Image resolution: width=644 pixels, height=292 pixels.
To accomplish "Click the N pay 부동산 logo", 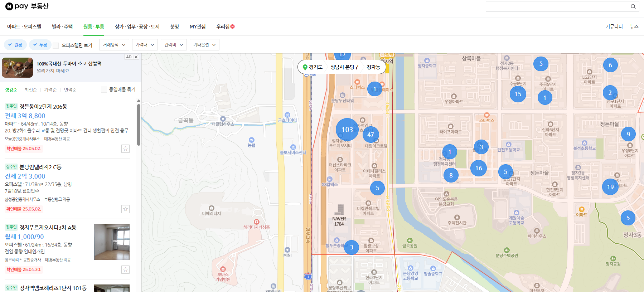I will 27,6.
